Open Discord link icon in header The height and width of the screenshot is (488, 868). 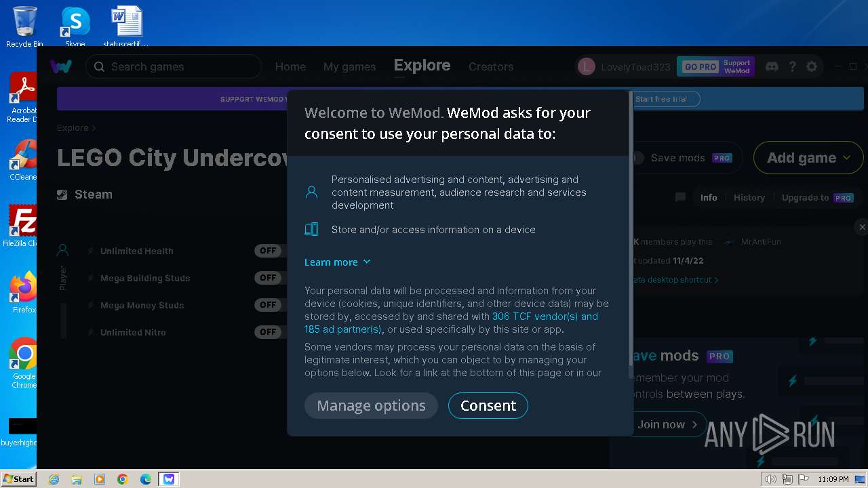pos(772,66)
